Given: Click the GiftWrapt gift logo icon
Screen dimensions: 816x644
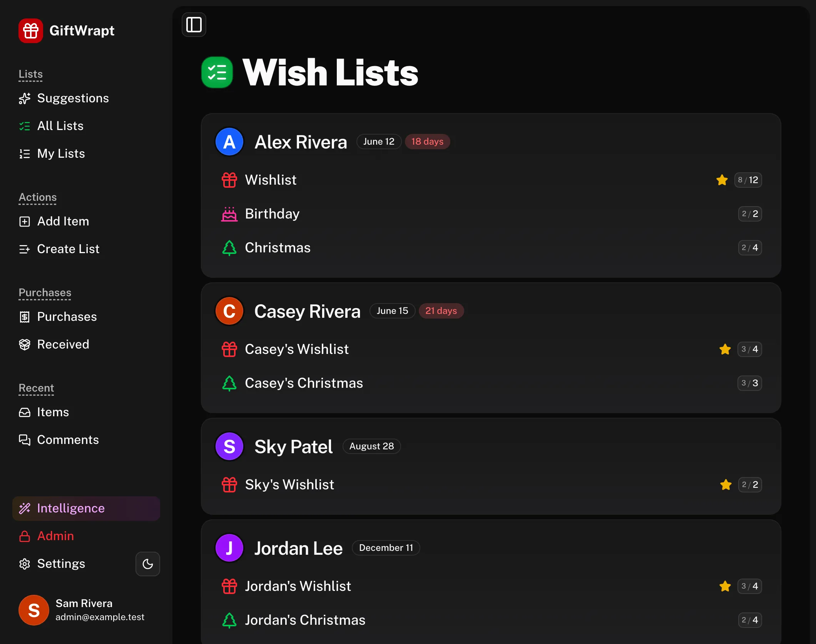Looking at the screenshot, I should tap(31, 31).
